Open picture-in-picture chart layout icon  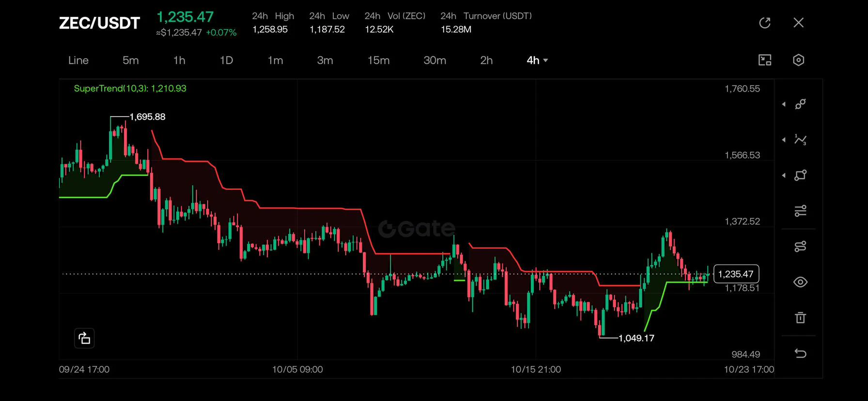click(x=765, y=60)
